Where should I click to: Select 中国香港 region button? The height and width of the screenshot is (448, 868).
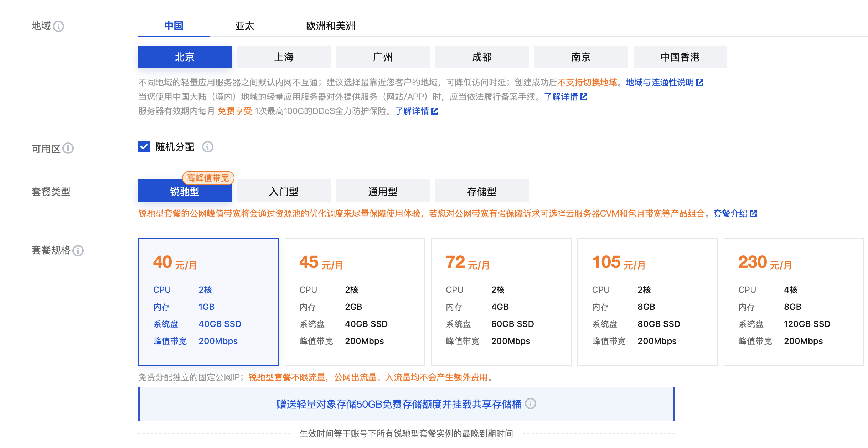pos(680,57)
